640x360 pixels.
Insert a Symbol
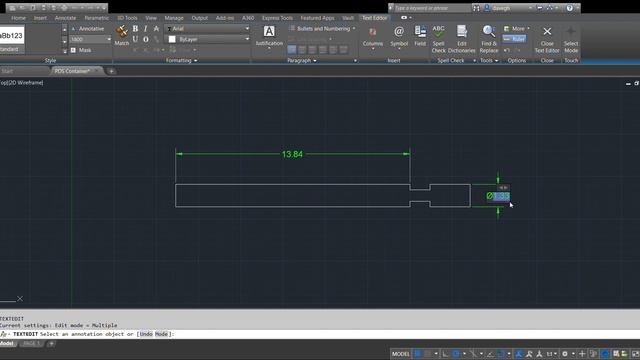coord(399,37)
